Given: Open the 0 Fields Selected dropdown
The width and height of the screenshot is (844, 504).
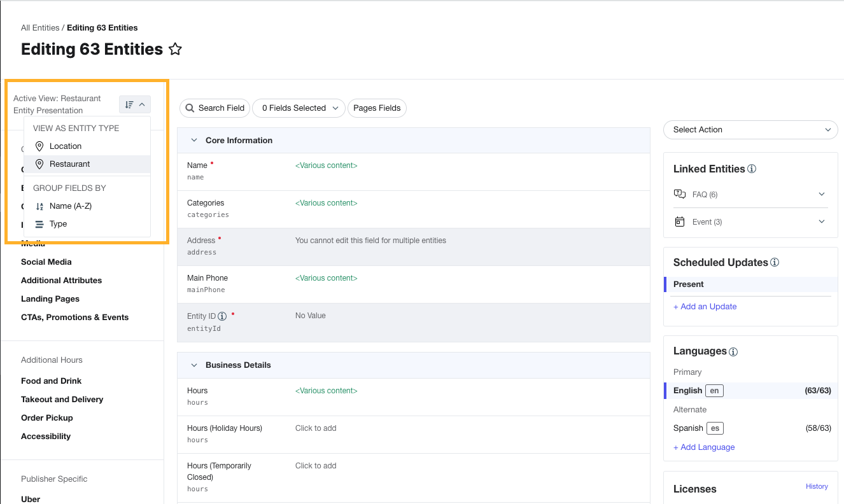Looking at the screenshot, I should [299, 108].
